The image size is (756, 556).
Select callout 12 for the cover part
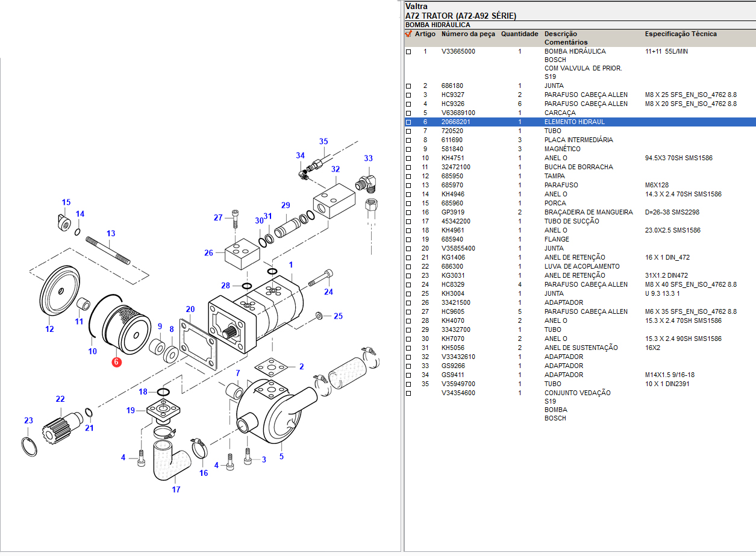(x=49, y=329)
